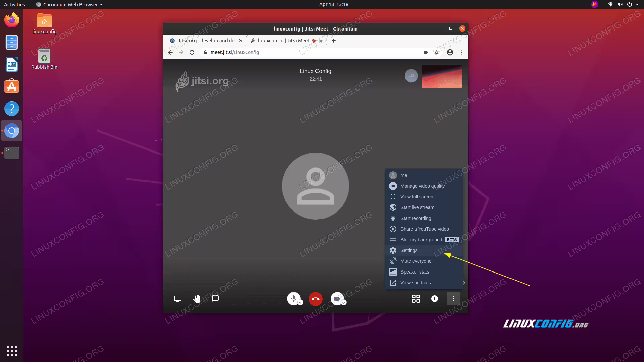Show meeting info with the info icon
This screenshot has height=362, width=644.
(435, 299)
